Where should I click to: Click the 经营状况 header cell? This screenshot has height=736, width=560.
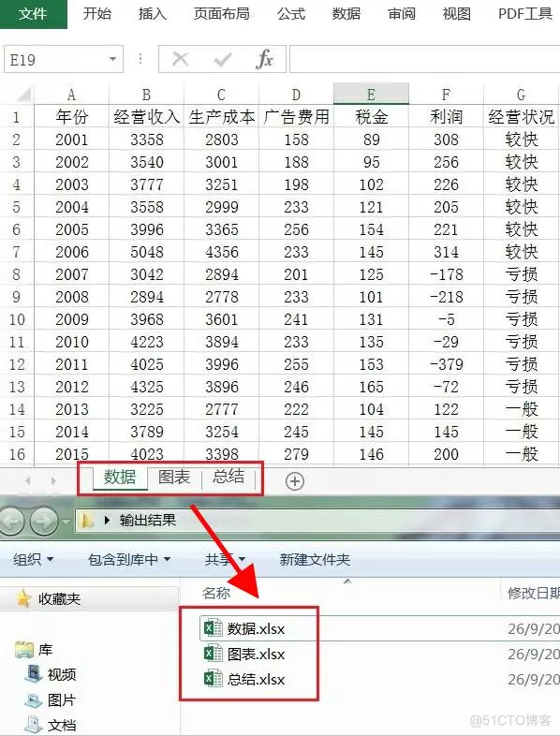[521, 116]
